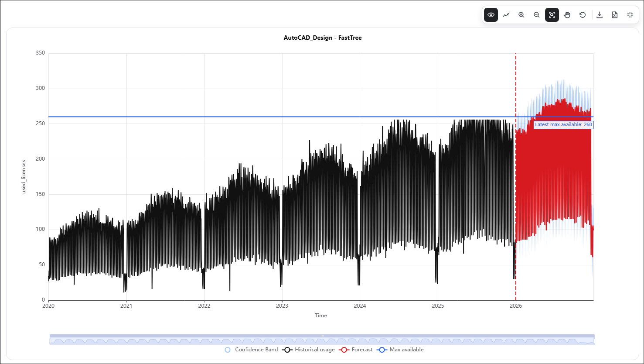644x364 pixels.
Task: Toggle Max available series in legend
Action: (400, 350)
